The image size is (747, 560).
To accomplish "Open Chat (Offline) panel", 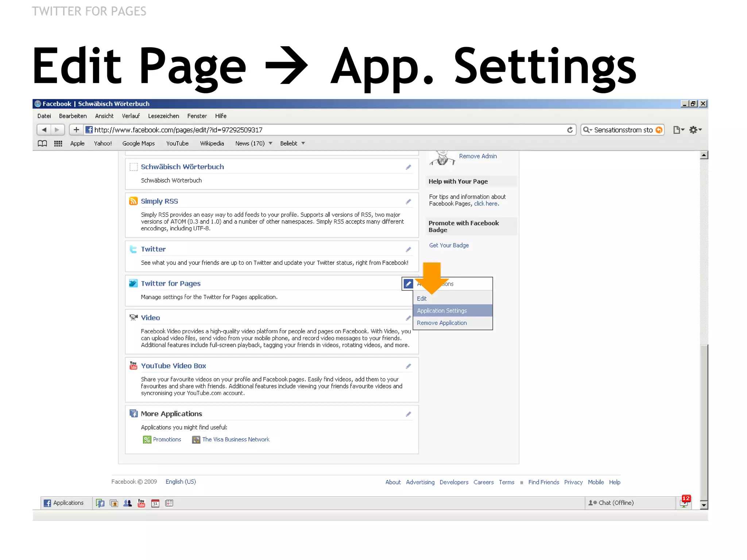I will coord(630,503).
